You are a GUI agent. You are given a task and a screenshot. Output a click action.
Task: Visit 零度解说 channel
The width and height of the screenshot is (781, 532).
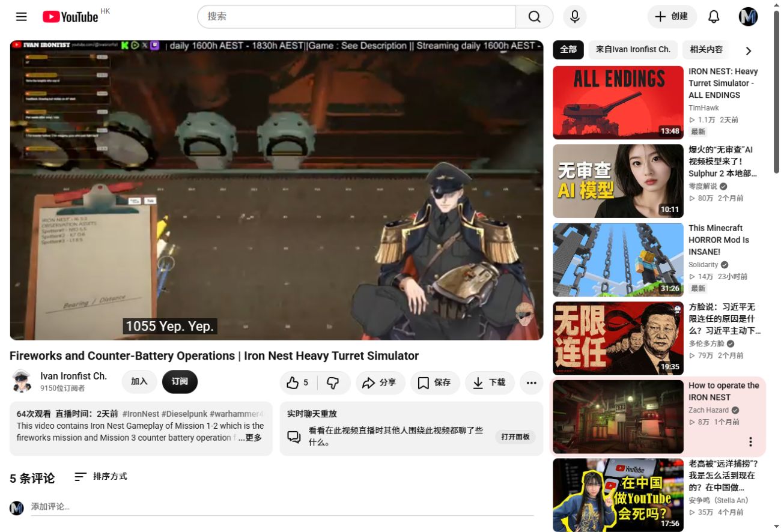(x=703, y=186)
